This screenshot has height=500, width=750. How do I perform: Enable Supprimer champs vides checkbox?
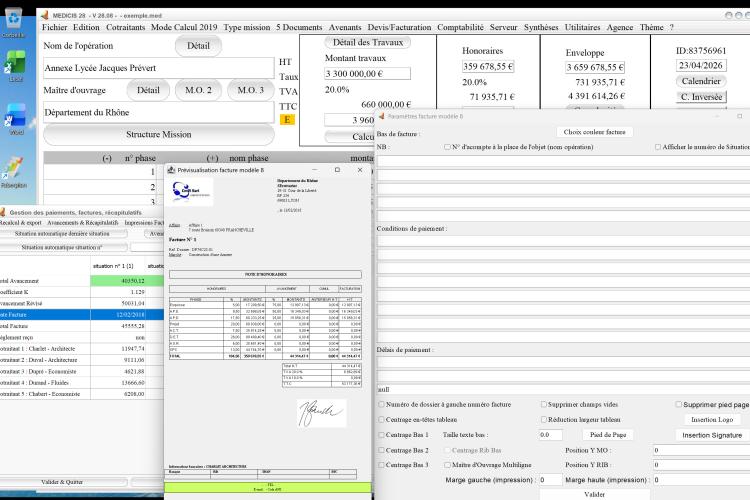tap(543, 404)
